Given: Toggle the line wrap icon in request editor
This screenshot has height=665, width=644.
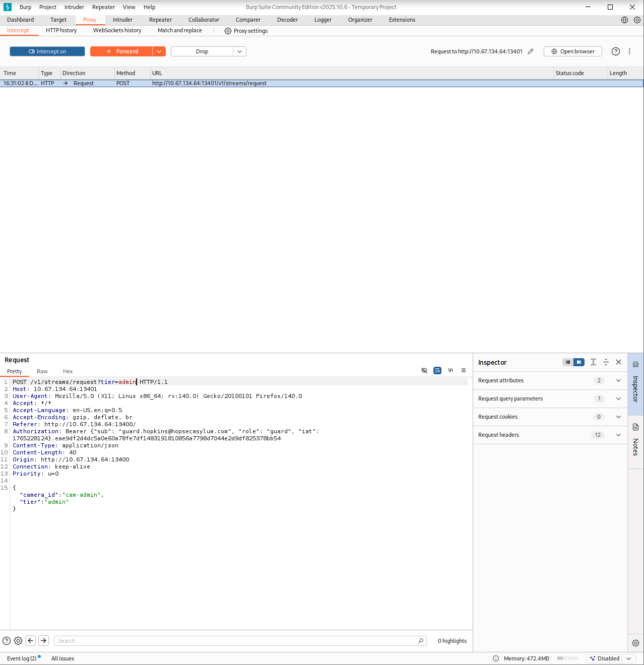Looking at the screenshot, I should tap(437, 370).
